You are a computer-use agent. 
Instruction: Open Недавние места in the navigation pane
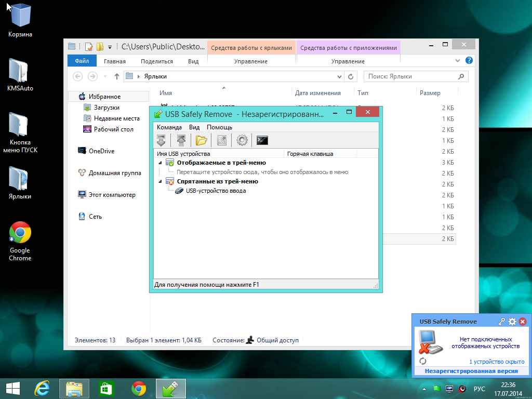point(117,118)
